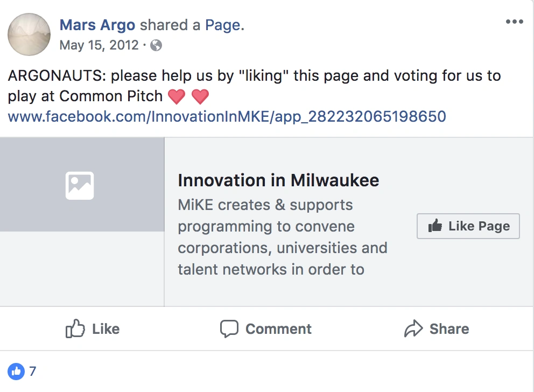The width and height of the screenshot is (534, 392).
Task: Open the post options three-dots menu
Action: [x=514, y=22]
